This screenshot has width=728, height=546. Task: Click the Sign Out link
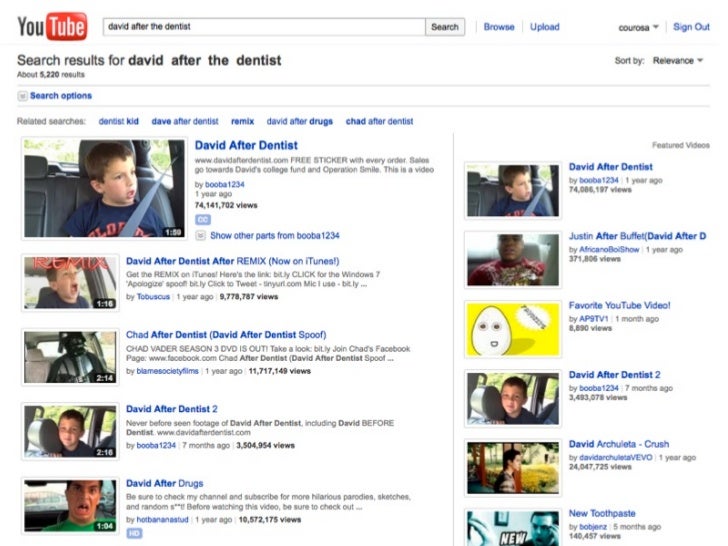tap(691, 27)
